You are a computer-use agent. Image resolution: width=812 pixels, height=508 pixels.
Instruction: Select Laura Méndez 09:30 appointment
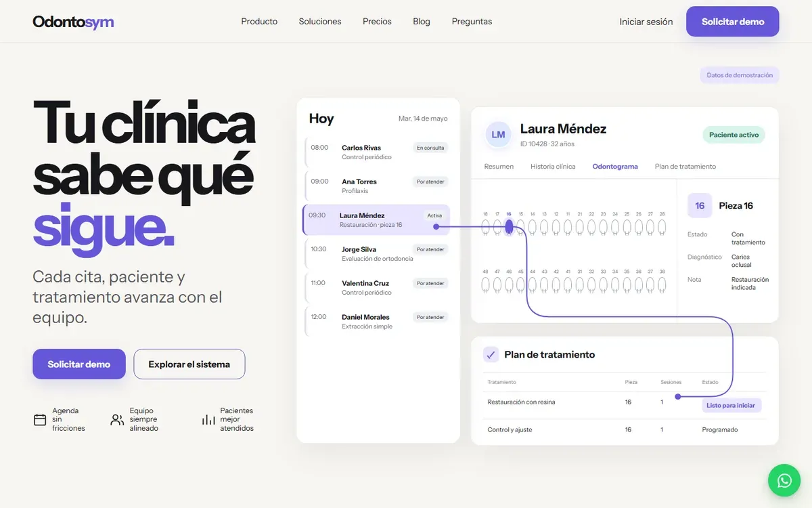(x=376, y=220)
